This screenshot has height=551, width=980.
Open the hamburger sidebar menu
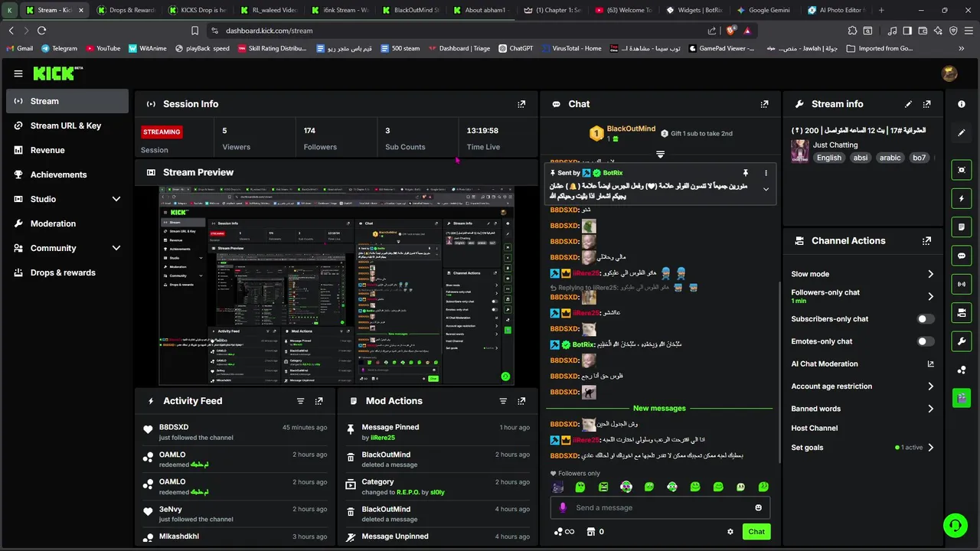[x=18, y=73]
